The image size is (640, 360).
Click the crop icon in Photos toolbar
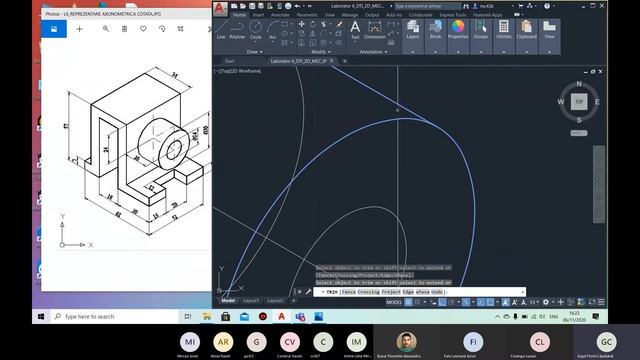[180, 29]
